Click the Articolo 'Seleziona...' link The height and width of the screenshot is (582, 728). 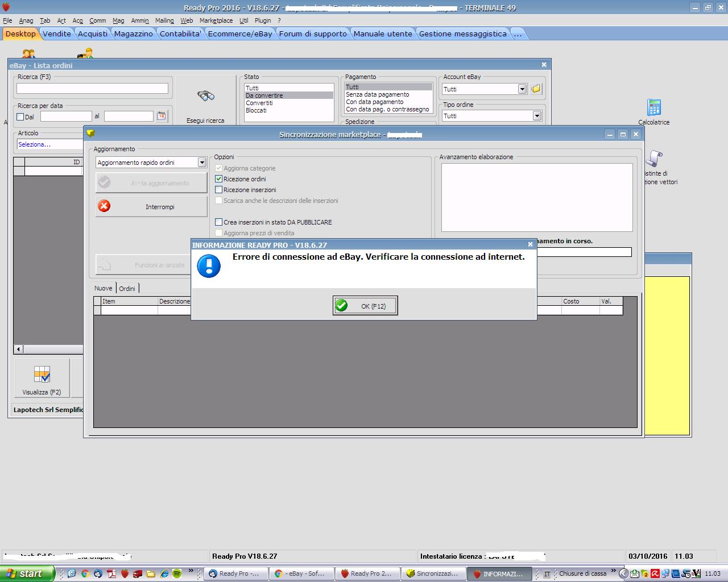click(x=34, y=144)
